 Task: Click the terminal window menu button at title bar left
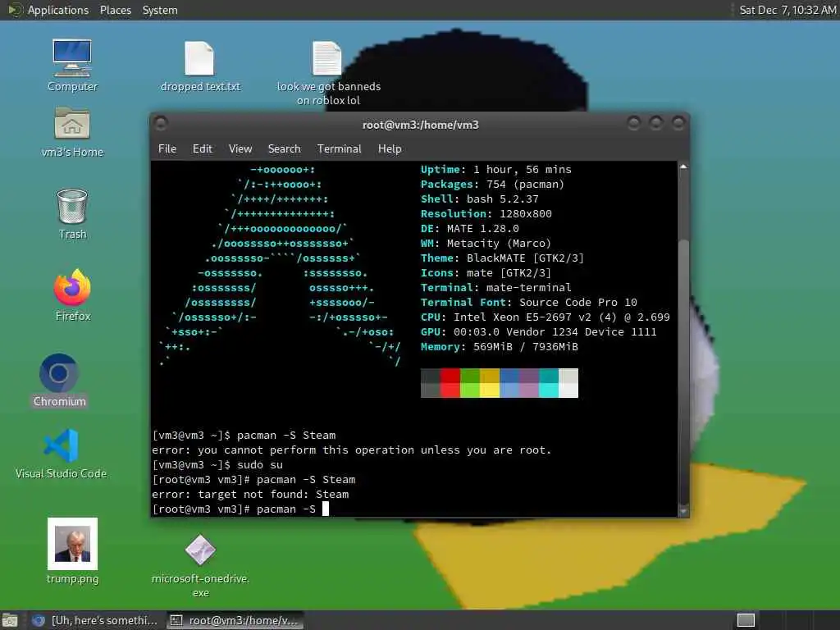tap(161, 124)
